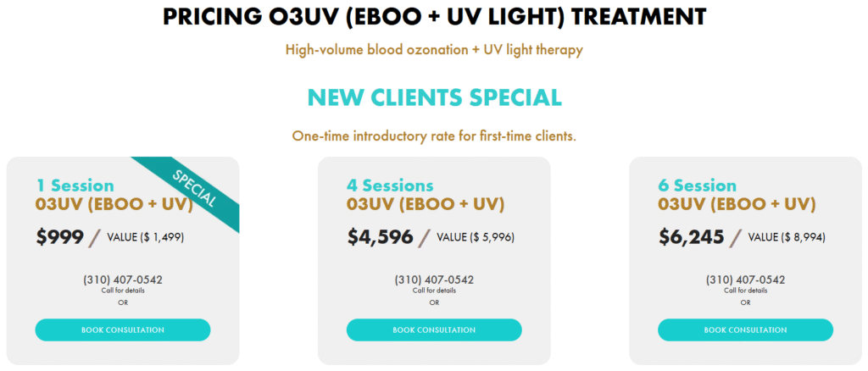Viewport: 868px width, 371px height.
Task: Click phone number in 1 Session card
Action: point(123,280)
